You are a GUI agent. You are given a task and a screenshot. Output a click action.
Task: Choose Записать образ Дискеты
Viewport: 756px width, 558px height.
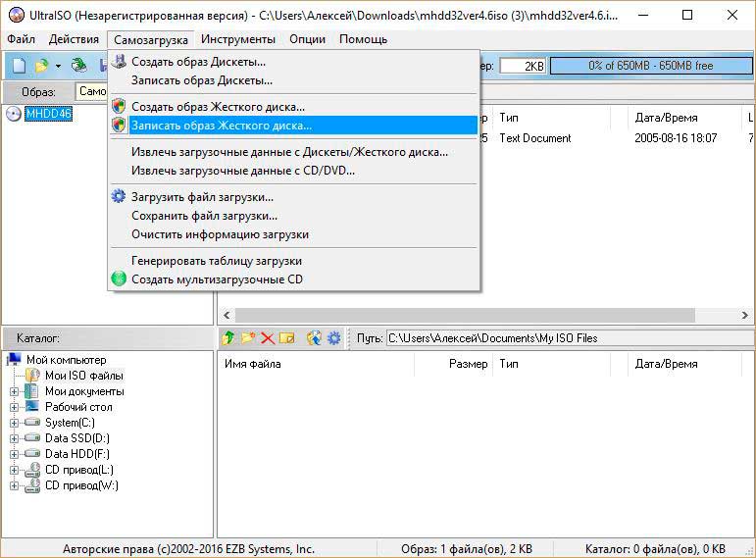[294, 80]
